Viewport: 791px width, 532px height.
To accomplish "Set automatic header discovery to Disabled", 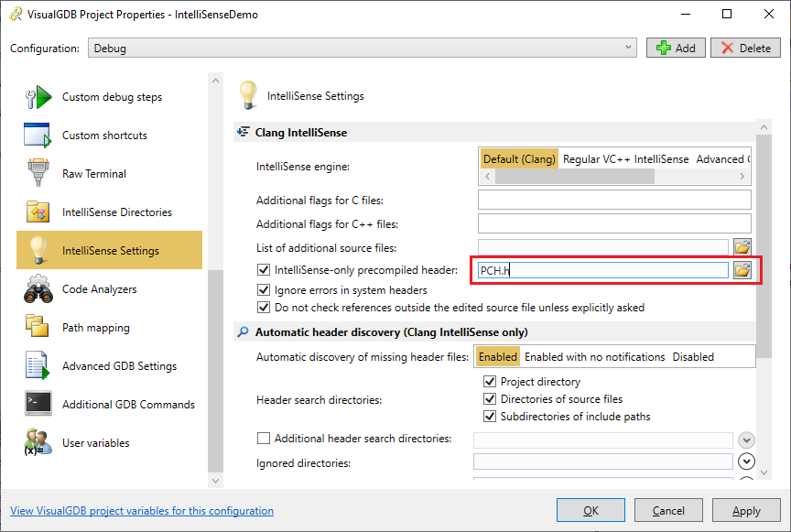I will point(693,357).
